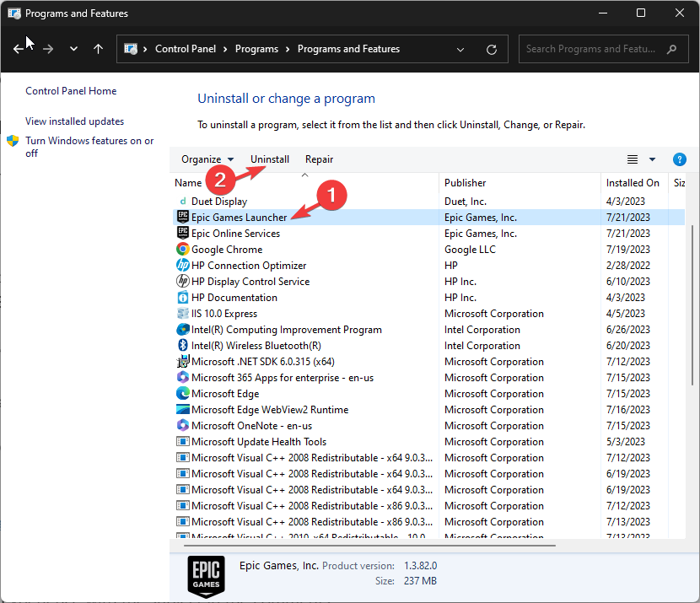Viewport: 700px width, 603px height.
Task: Click the 5/3/2023 installed date
Action: (626, 442)
